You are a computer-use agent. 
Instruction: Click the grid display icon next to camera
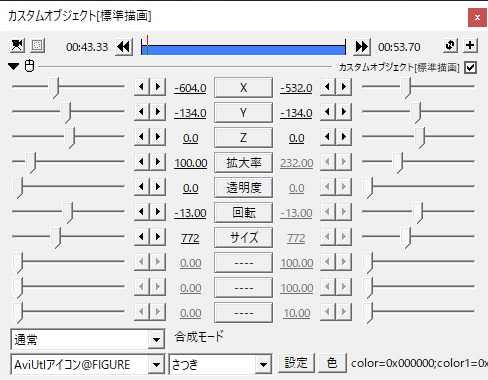37,46
